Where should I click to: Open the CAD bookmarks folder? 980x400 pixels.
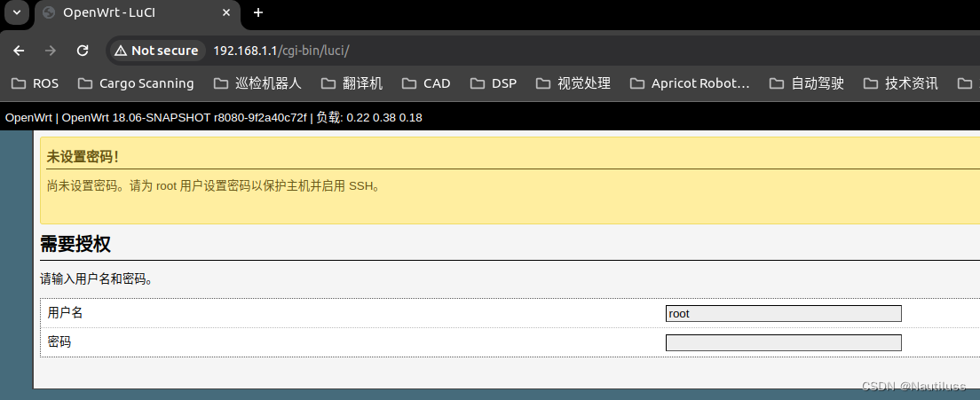coord(426,83)
